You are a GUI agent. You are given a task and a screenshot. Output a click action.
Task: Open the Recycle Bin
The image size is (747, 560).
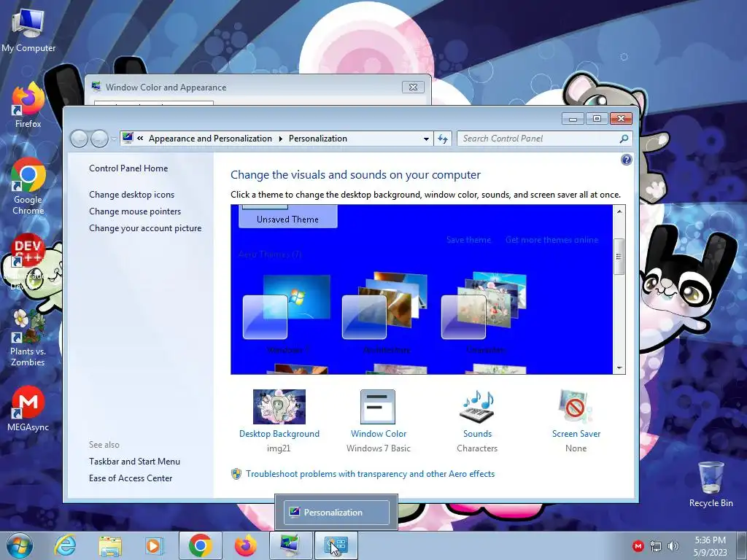[x=711, y=484]
